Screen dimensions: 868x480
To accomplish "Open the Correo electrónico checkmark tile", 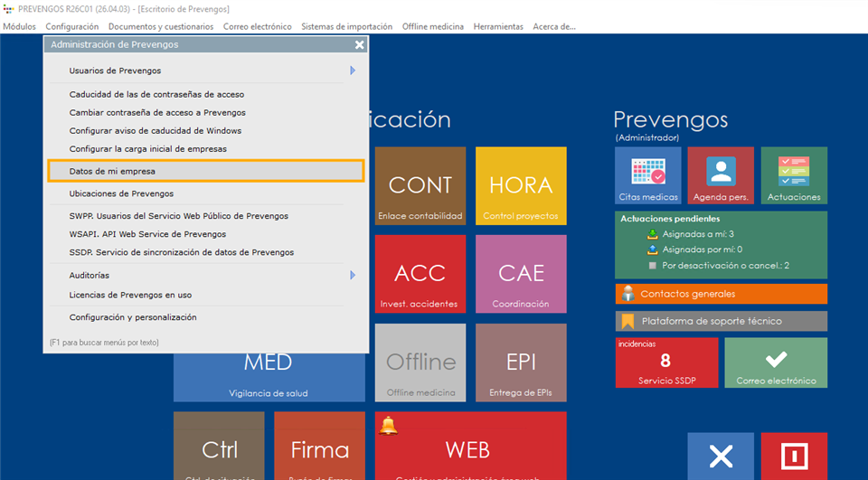I will (x=775, y=362).
